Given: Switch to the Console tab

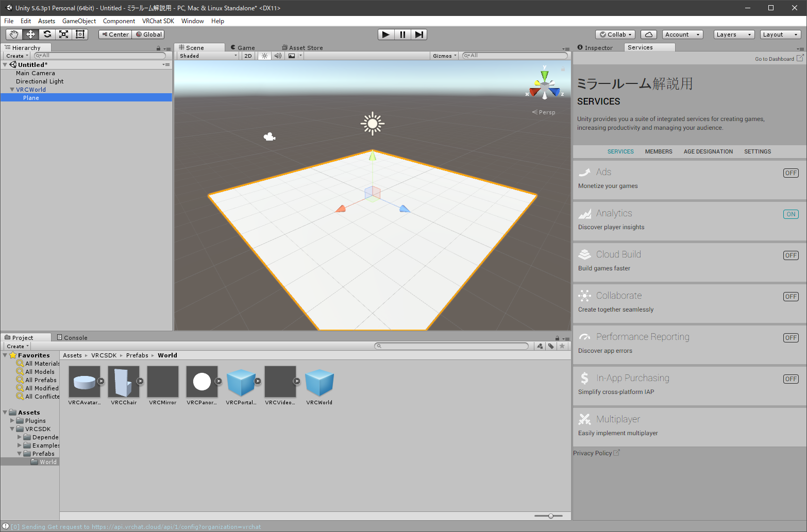Looking at the screenshot, I should point(72,338).
